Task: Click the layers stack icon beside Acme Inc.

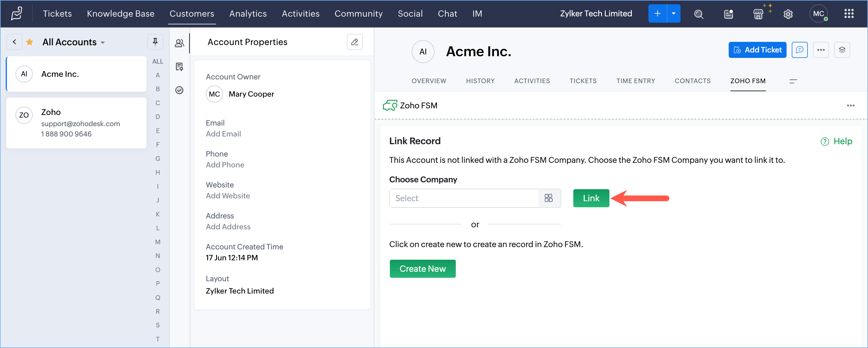Action: 842,50
